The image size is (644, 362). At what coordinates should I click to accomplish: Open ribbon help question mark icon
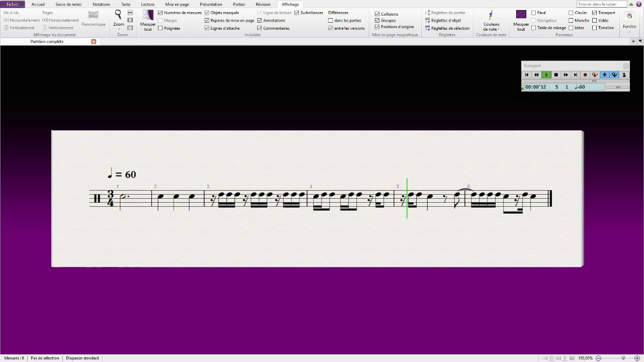pyautogui.click(x=639, y=4)
